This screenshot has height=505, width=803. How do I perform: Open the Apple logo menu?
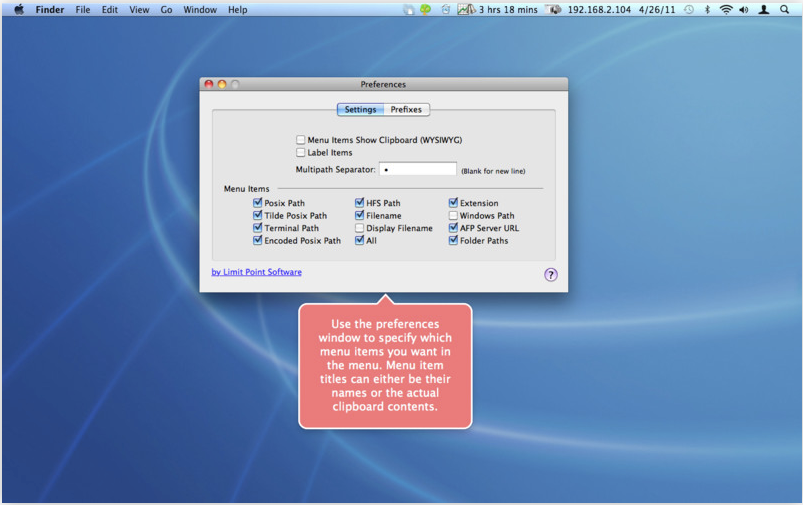(x=18, y=10)
